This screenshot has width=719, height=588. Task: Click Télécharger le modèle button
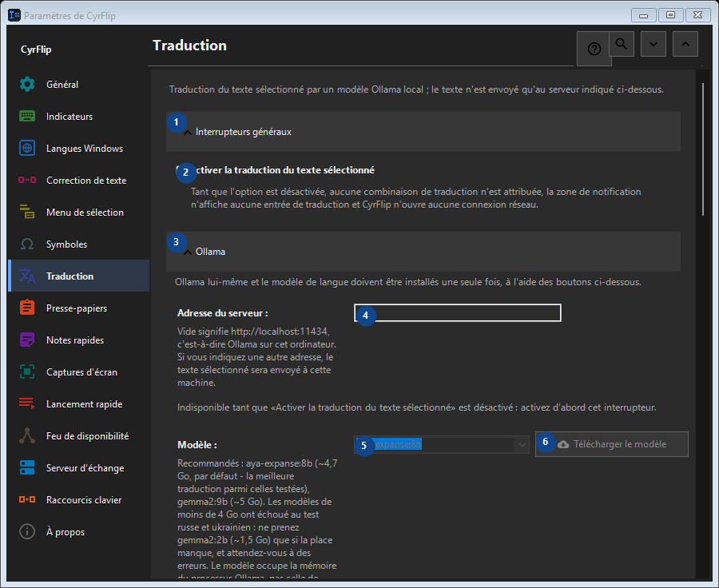[612, 444]
